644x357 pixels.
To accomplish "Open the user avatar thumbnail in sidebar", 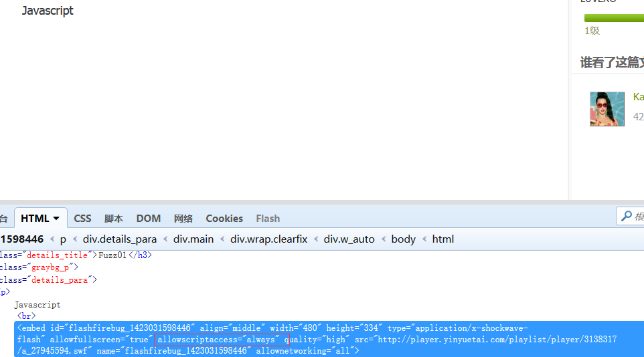I will (607, 109).
